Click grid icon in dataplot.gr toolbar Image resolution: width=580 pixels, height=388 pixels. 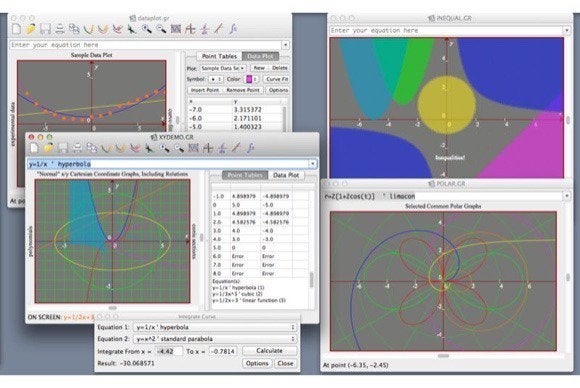tap(176, 29)
